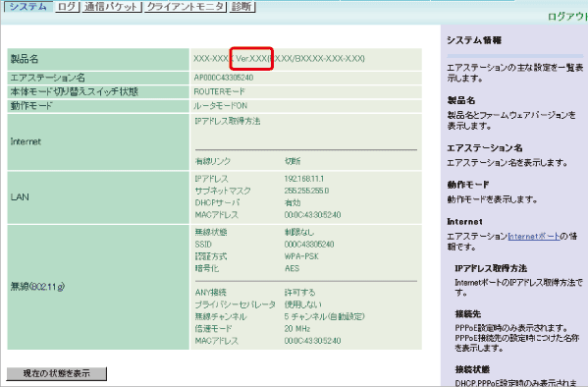
Task: Click the 接続状態 help heading
Action: coord(472,369)
